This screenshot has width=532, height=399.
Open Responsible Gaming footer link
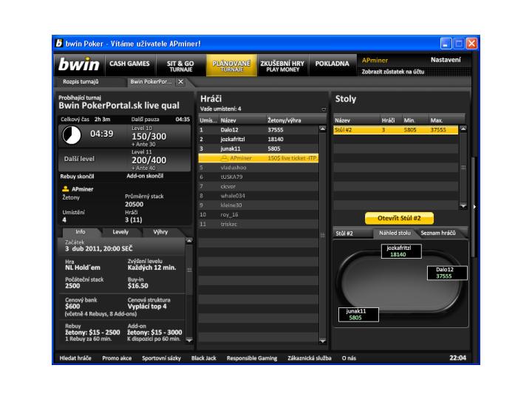pos(252,358)
